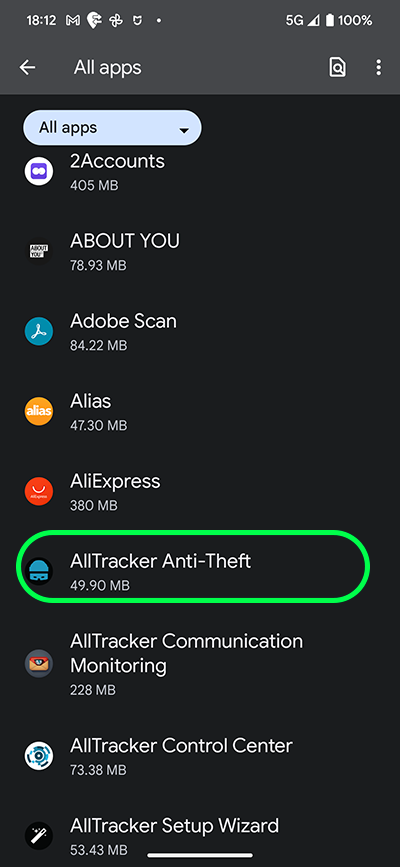Tap the AllTracker Setup Wizard wand icon

coord(39,836)
